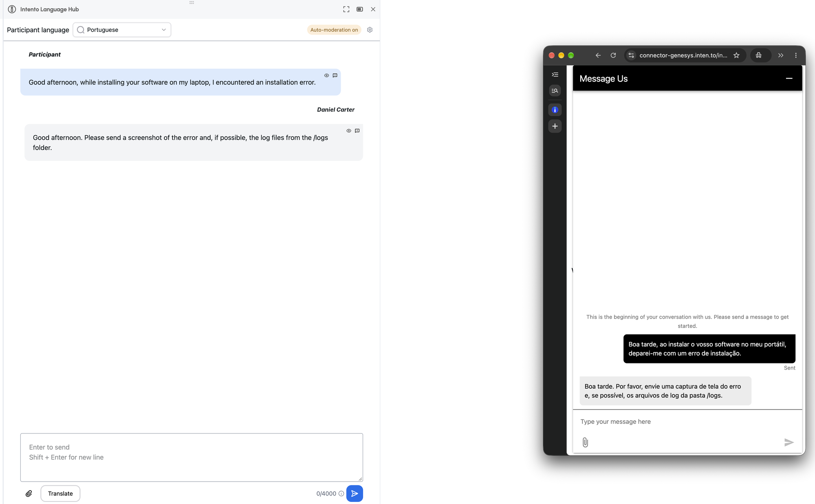The image size is (815, 504).
Task: Click the Type your message here field
Action: 687,422
